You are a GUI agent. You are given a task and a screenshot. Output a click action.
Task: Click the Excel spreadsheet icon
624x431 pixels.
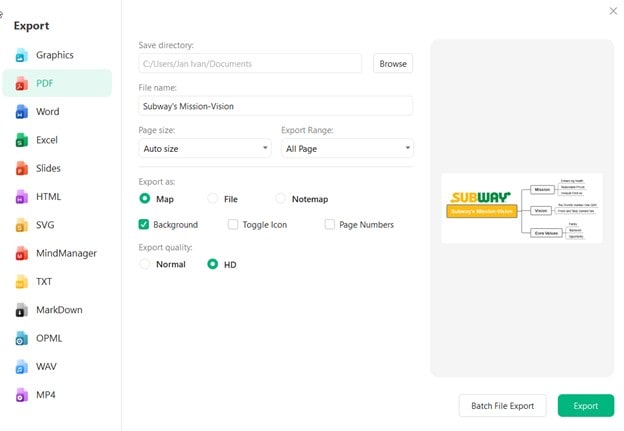(x=22, y=140)
